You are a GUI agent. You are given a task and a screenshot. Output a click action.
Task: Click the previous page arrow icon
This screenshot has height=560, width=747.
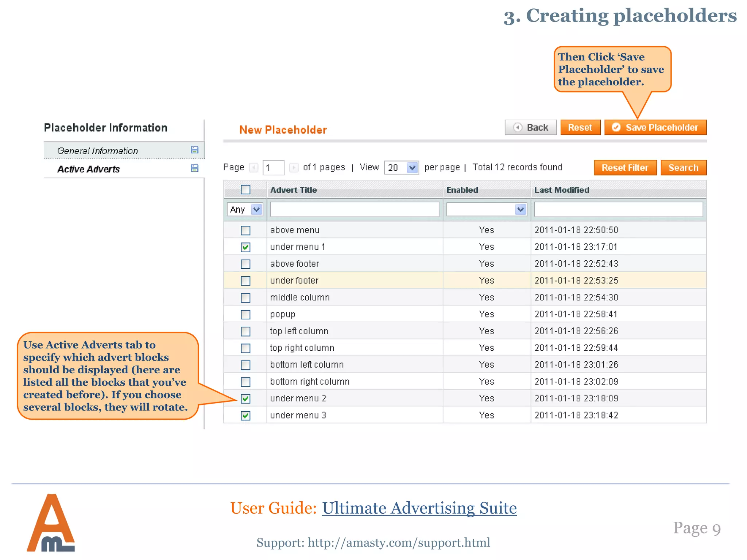[253, 167]
